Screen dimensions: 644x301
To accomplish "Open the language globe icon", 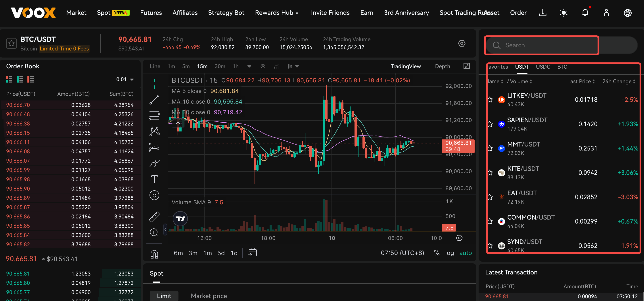I will [627, 13].
